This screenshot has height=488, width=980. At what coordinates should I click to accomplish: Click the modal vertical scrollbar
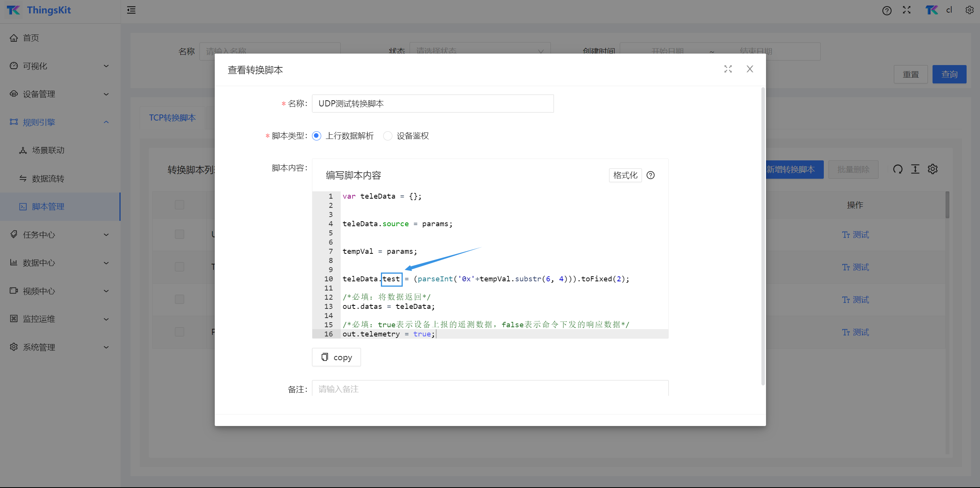763,235
